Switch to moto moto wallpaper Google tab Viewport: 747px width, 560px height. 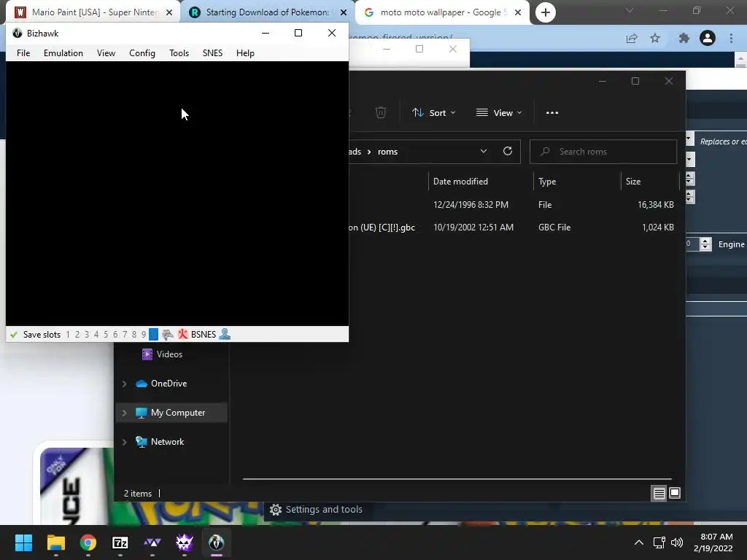(443, 12)
